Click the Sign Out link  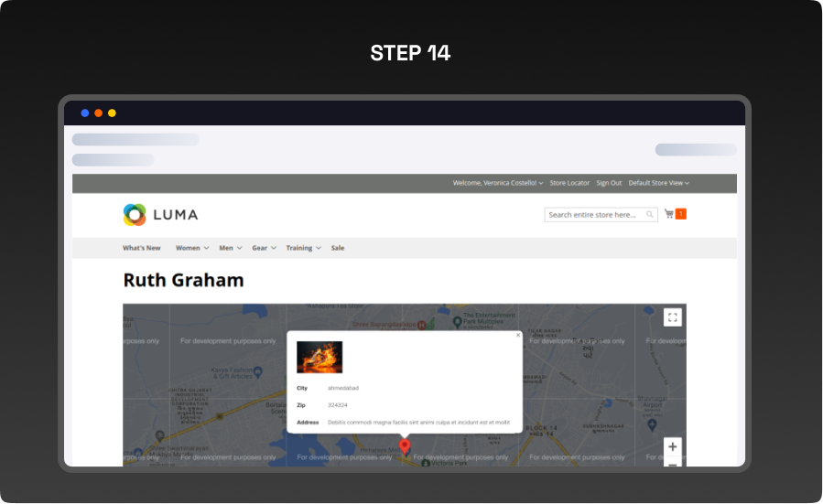tap(609, 183)
